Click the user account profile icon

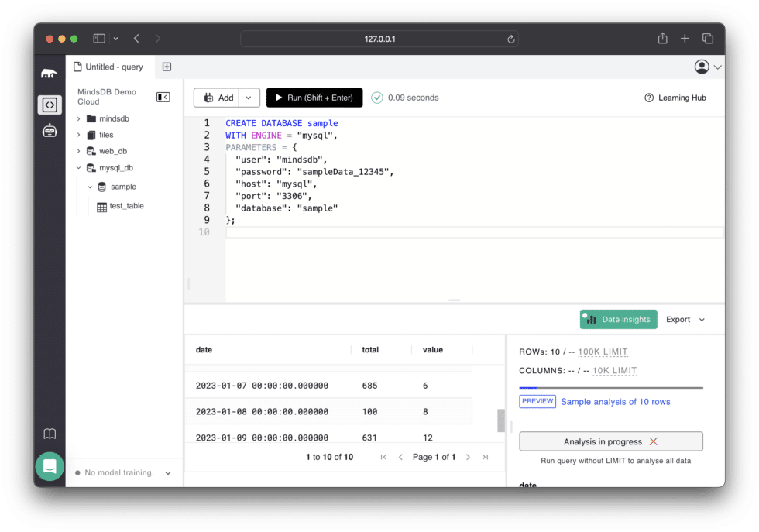[x=702, y=67]
